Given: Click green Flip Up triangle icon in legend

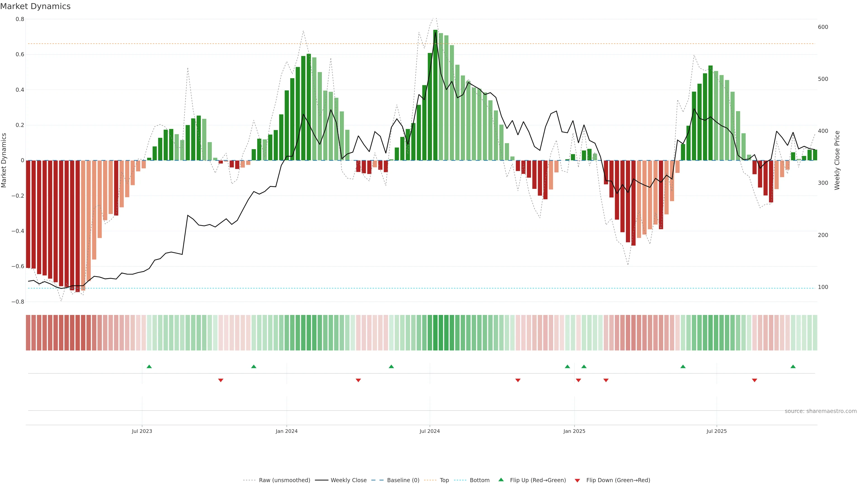Looking at the screenshot, I should pos(501,480).
